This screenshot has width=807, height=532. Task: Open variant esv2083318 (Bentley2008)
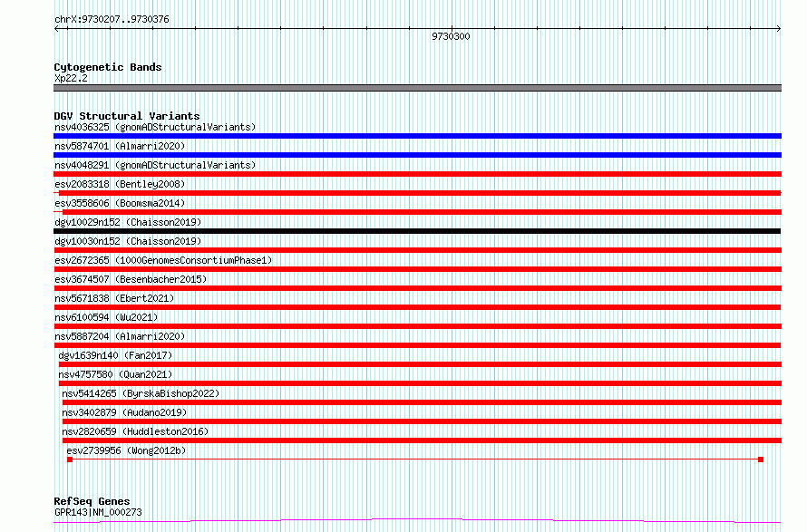pyautogui.click(x=120, y=184)
